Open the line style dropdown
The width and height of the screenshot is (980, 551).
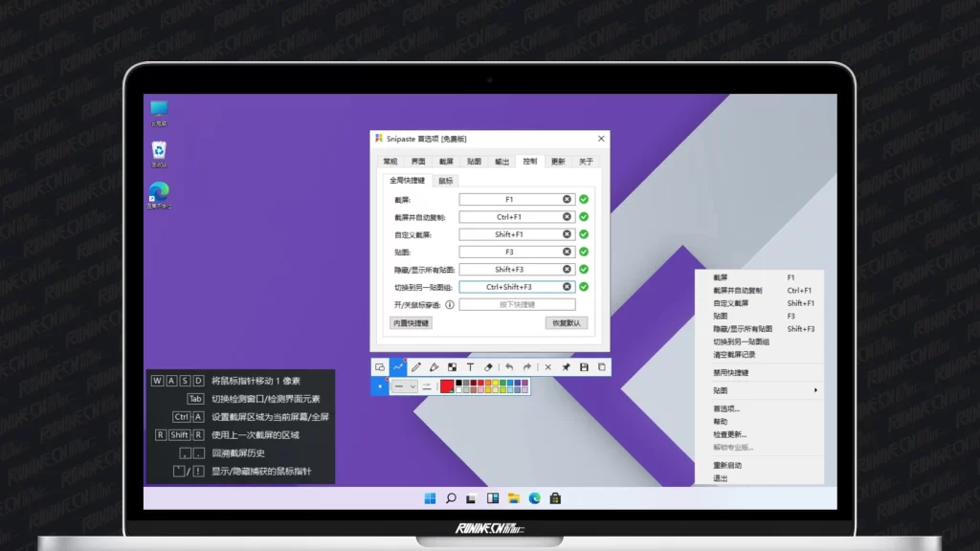(405, 386)
